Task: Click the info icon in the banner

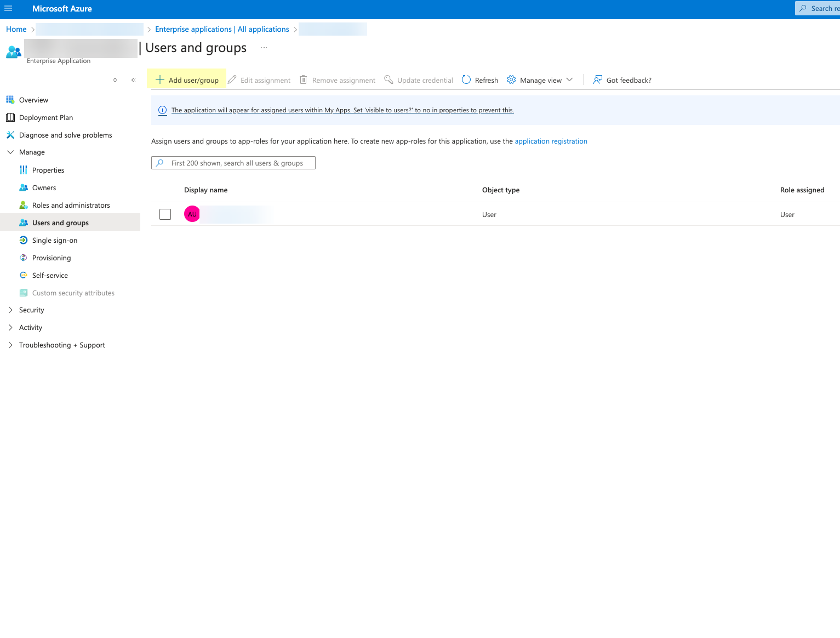Action: [163, 110]
